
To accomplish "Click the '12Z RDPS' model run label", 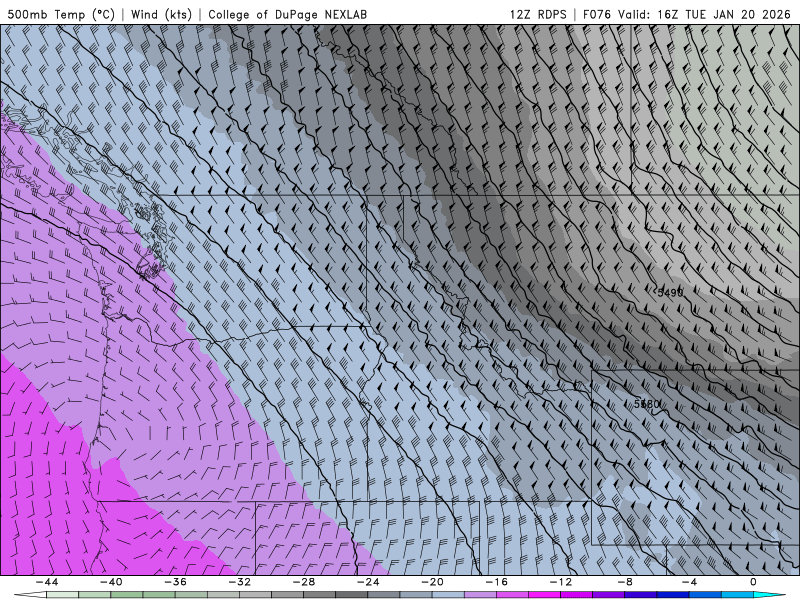I will click(x=538, y=14).
